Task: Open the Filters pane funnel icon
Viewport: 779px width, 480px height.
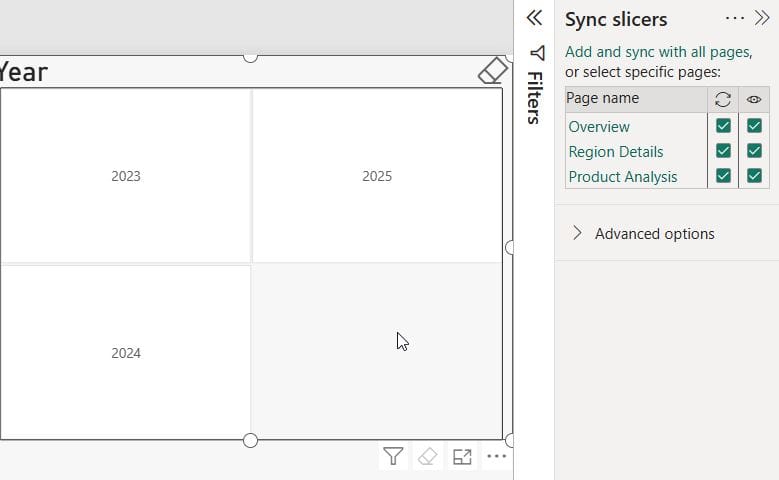Action: (x=537, y=53)
